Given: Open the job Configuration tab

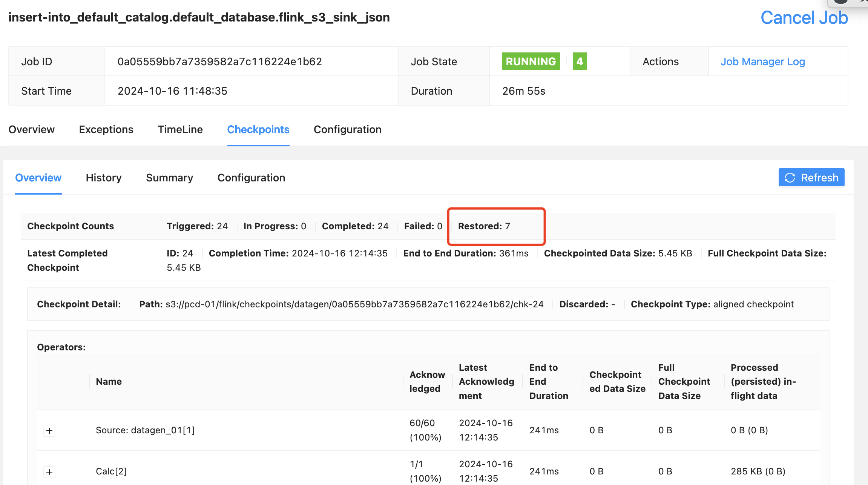Looking at the screenshot, I should [x=347, y=129].
